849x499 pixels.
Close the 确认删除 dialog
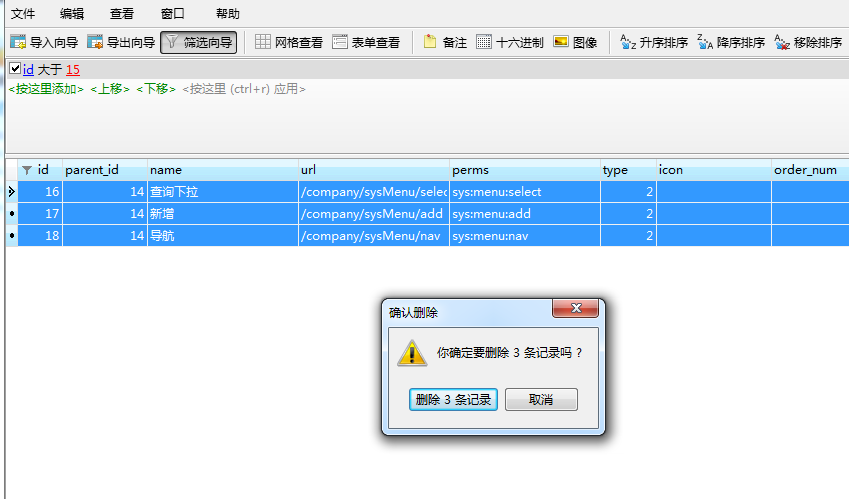pyautogui.click(x=576, y=308)
